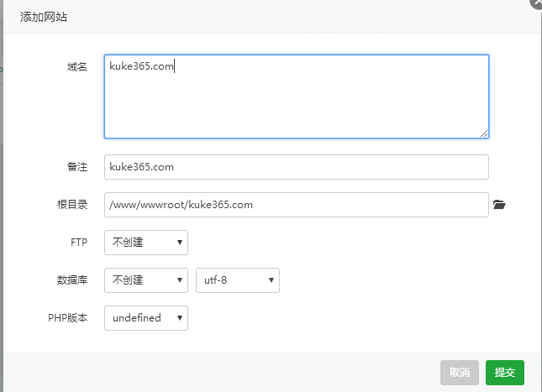Screen dimensions: 542x392
Task: Click the FTP field label
Action: click(x=78, y=243)
